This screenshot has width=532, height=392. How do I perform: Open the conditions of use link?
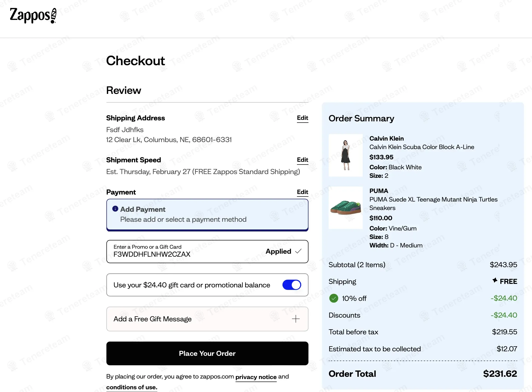132,387
